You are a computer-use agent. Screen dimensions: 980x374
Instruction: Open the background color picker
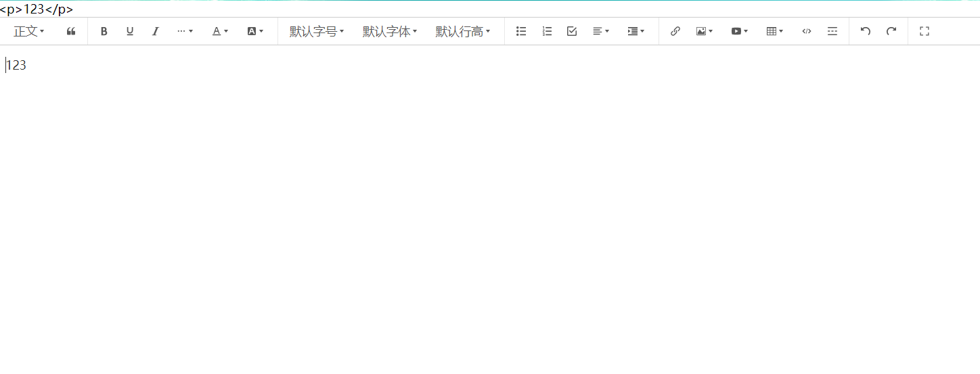pos(255,31)
